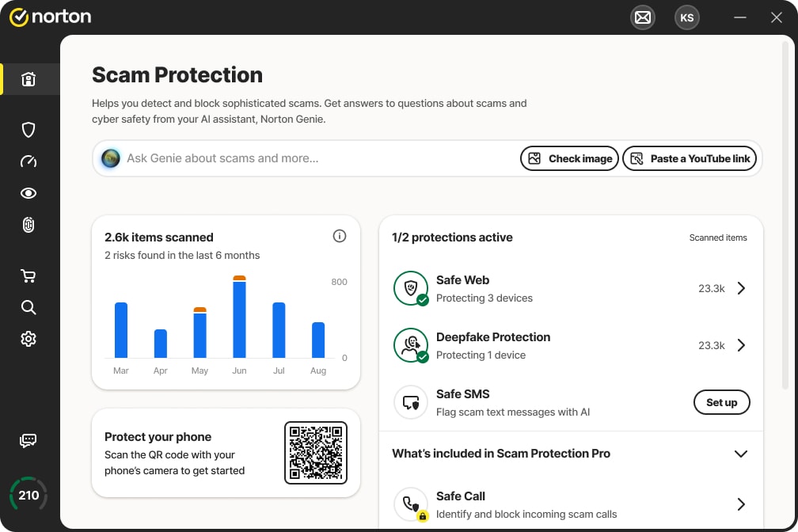798x532 pixels.
Task: Open Settings via the gear icon
Action: [28, 339]
